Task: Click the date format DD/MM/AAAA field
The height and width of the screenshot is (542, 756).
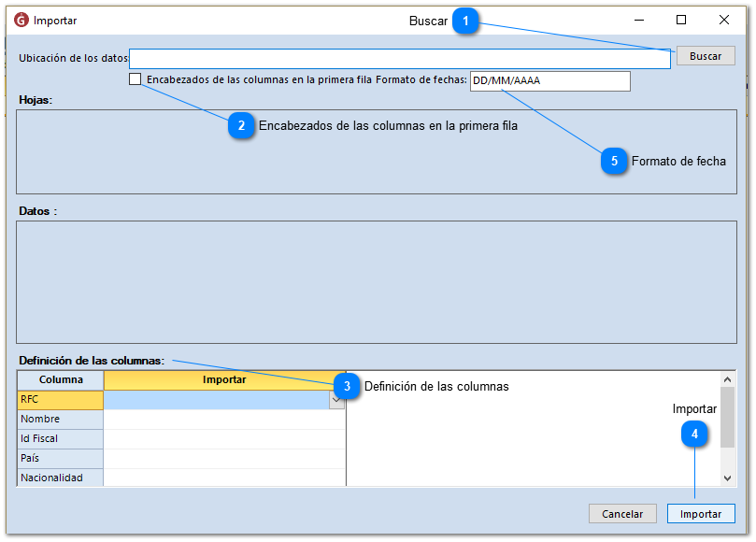Action: tap(549, 81)
